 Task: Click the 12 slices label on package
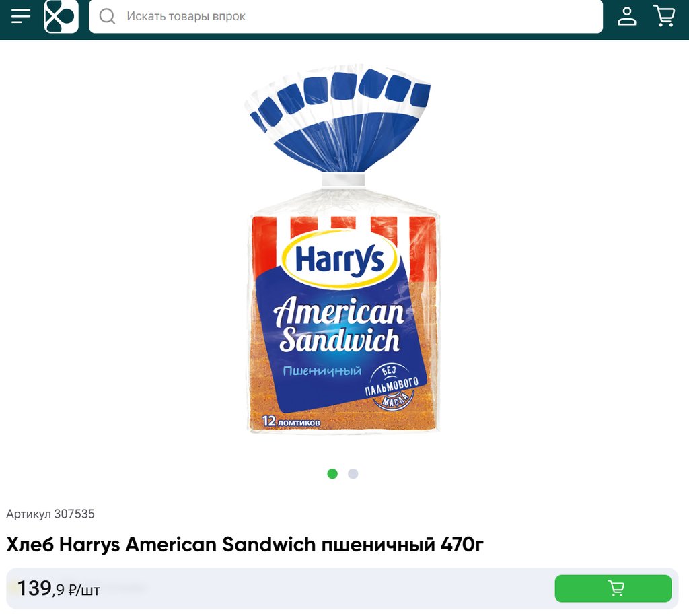click(291, 421)
